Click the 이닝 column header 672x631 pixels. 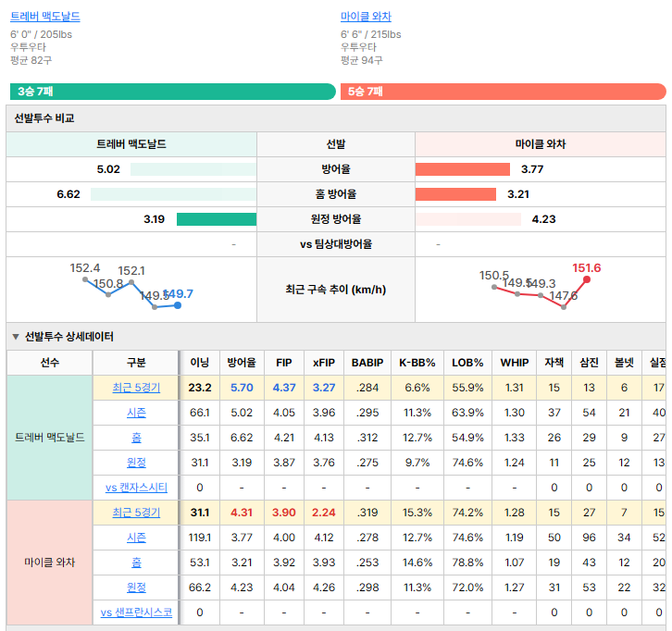tap(200, 363)
